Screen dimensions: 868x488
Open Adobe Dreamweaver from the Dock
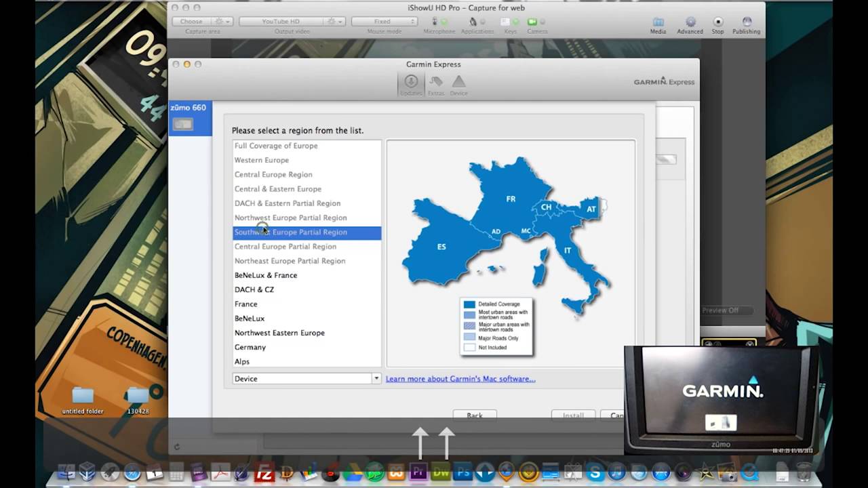pyautogui.click(x=440, y=472)
